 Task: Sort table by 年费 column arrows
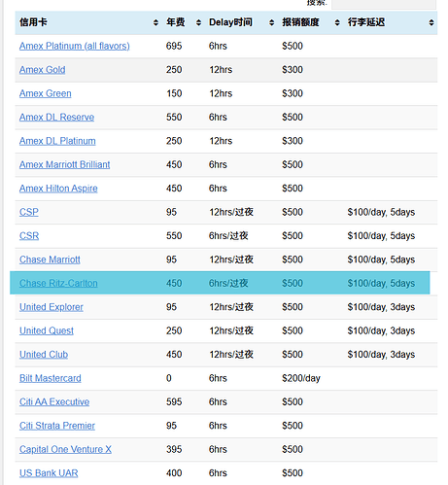tap(198, 22)
